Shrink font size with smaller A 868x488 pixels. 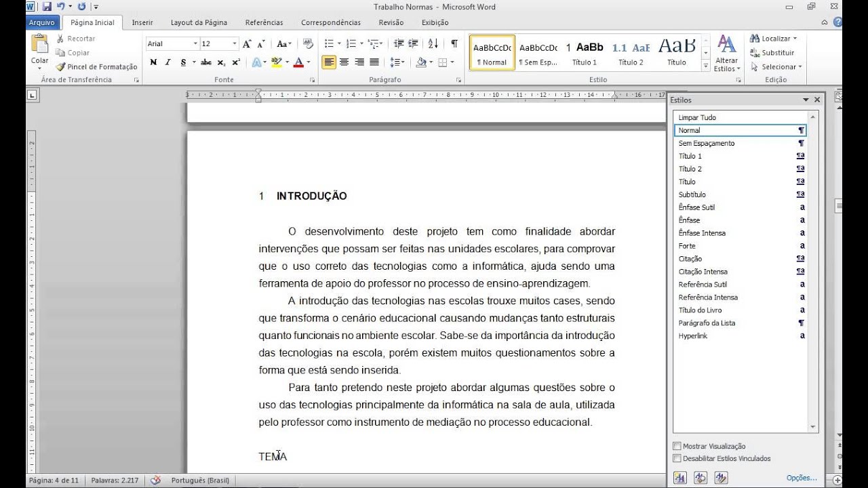(260, 44)
